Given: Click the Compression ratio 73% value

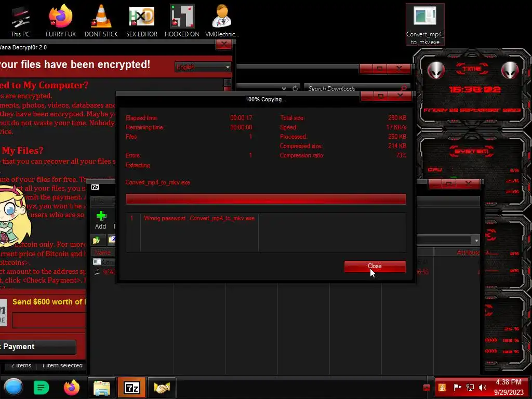Looking at the screenshot, I should tap(401, 155).
